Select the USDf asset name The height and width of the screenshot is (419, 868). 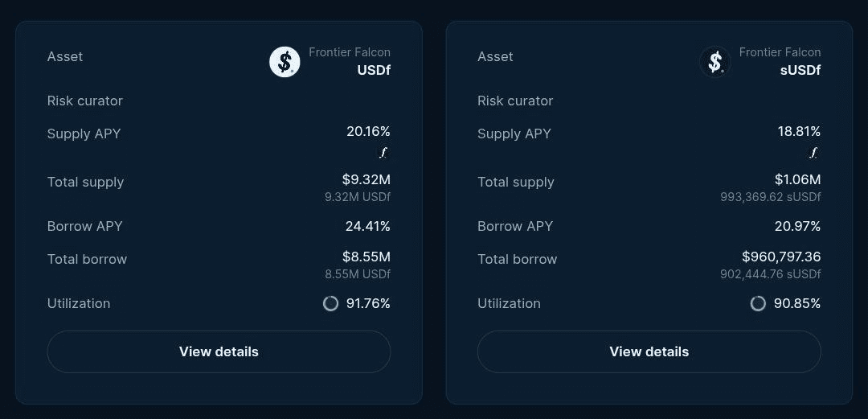[374, 71]
